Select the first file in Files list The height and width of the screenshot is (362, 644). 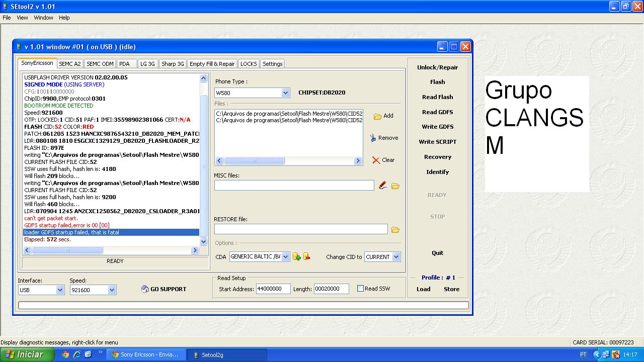pos(289,114)
